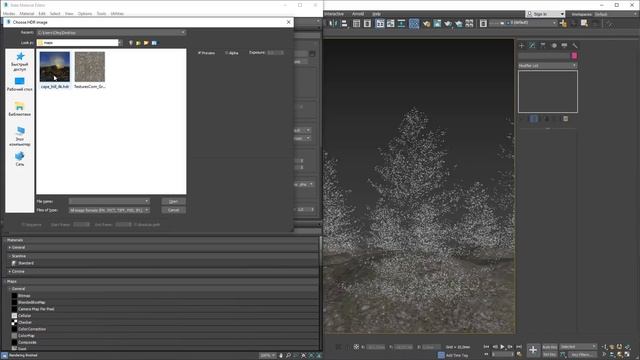Click the go-back icon next to Look in
The width and height of the screenshot is (640, 360).
[131, 43]
